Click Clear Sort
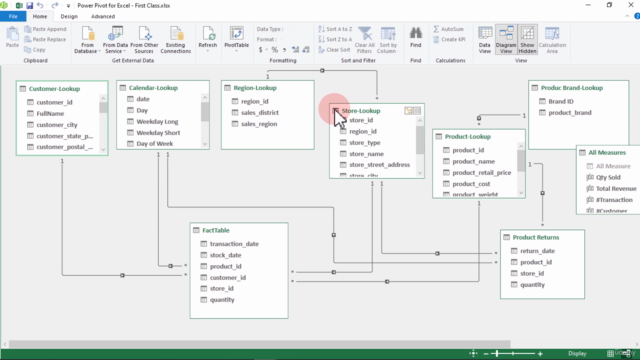The width and height of the screenshot is (640, 360). pyautogui.click(x=334, y=50)
